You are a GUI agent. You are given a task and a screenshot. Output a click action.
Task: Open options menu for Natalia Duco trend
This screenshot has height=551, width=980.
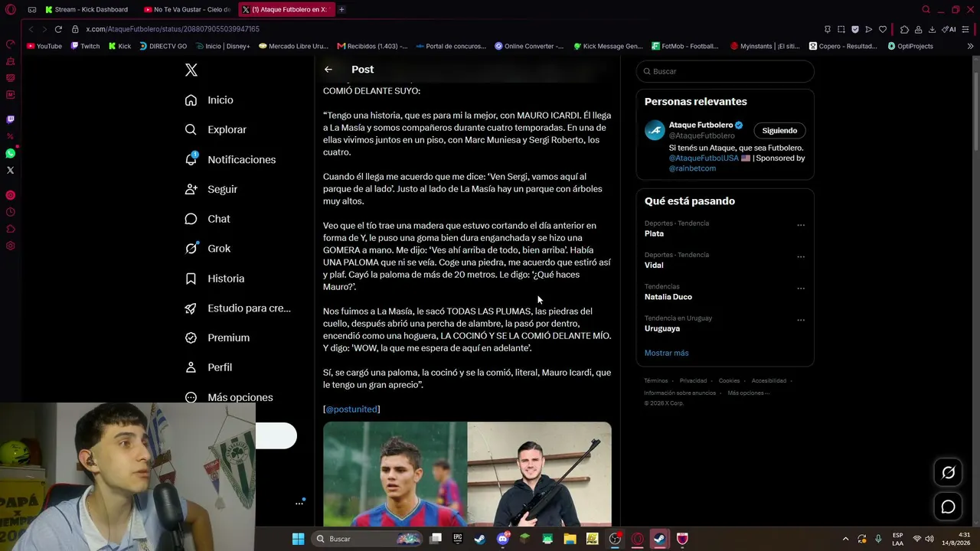[801, 289]
